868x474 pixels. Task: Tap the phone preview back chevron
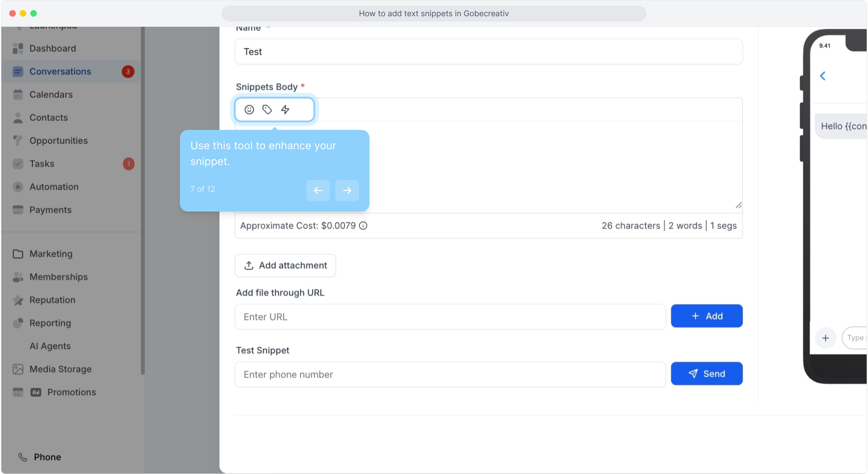point(823,76)
